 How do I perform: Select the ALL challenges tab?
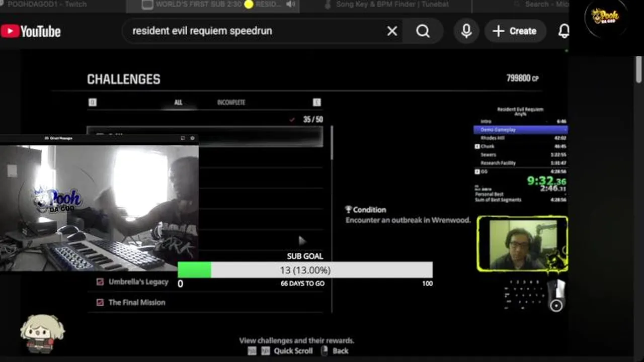click(x=178, y=102)
